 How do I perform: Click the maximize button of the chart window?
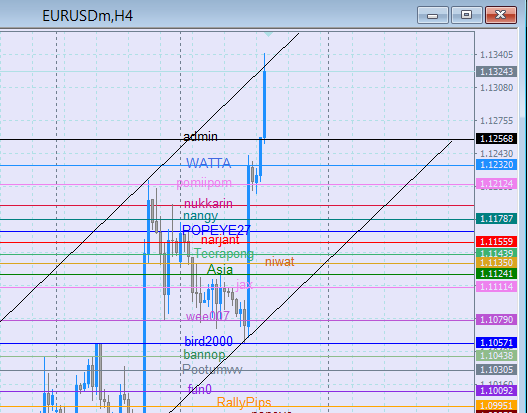(466, 15)
